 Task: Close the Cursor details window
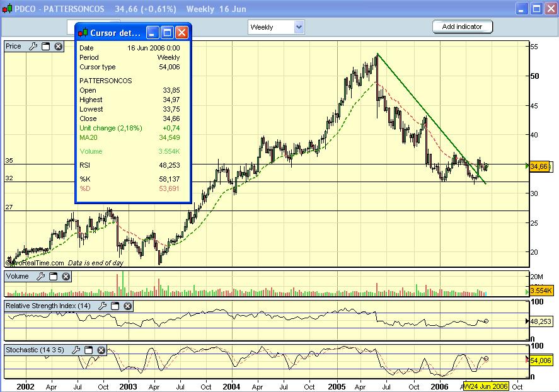[182, 33]
